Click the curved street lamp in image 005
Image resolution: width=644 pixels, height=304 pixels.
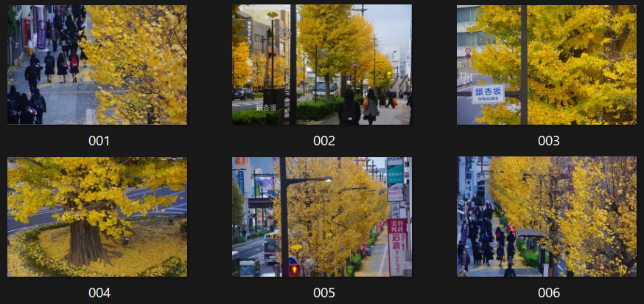tap(308, 179)
